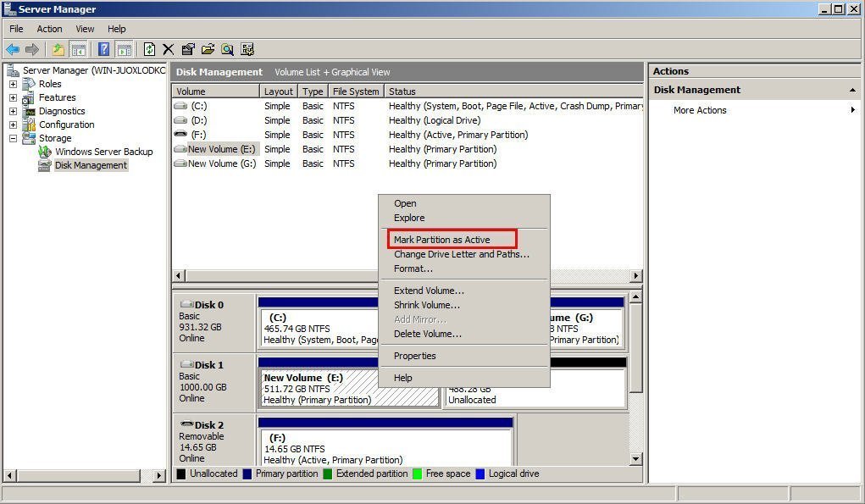Click the Roles icon in tree
Image resolution: width=865 pixels, height=504 pixels.
(29, 84)
